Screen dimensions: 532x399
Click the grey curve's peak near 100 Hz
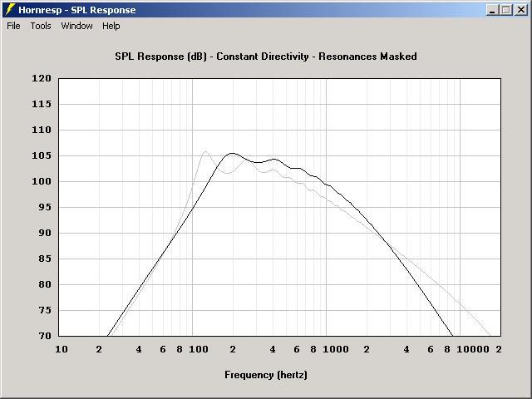[204, 151]
